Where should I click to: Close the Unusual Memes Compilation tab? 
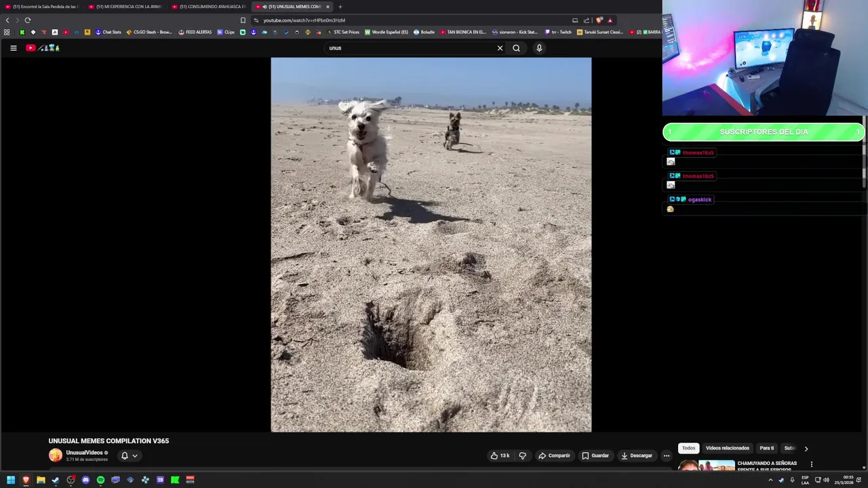tap(328, 7)
